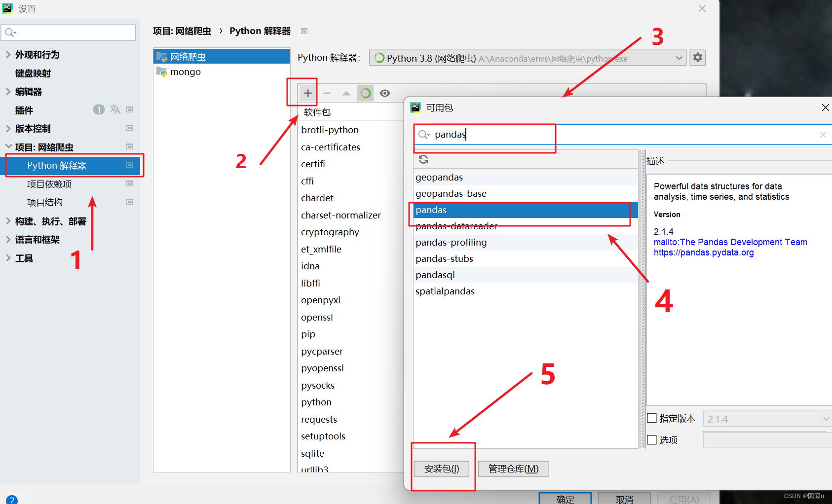Select cryptography installed package

pos(330,232)
